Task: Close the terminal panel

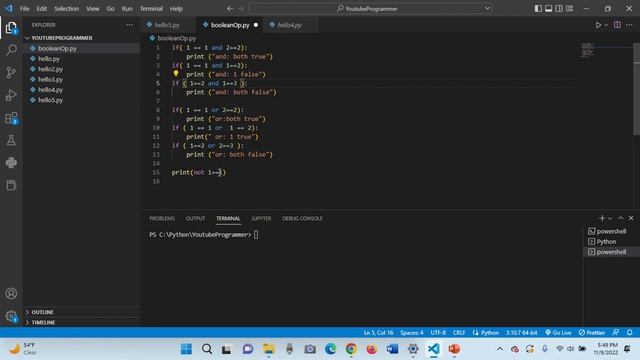Action: click(x=631, y=218)
